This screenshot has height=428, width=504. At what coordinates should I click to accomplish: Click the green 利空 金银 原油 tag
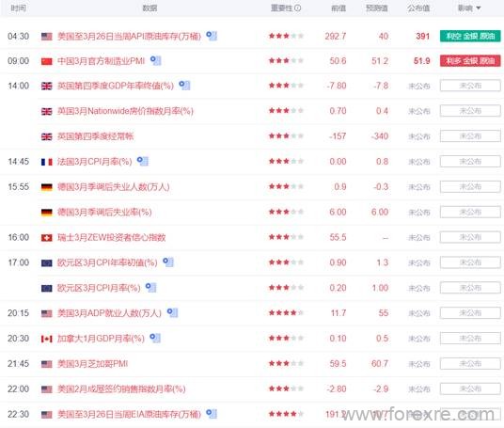470,36
